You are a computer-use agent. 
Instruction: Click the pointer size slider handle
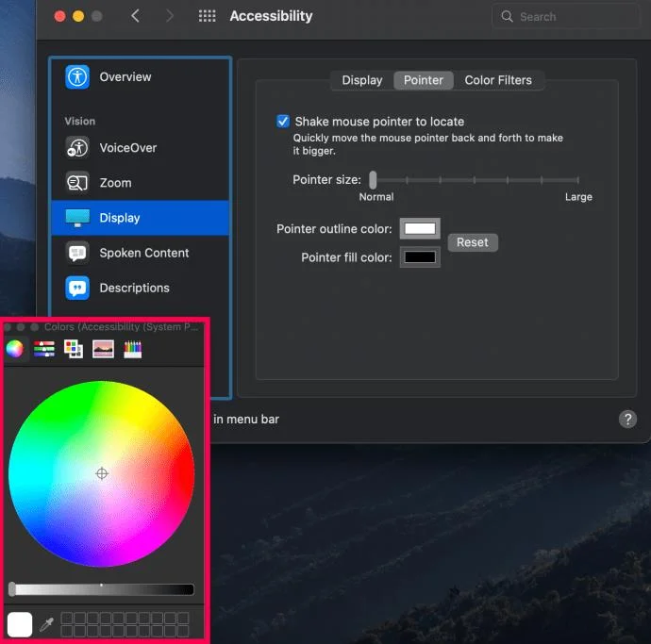coord(374,179)
